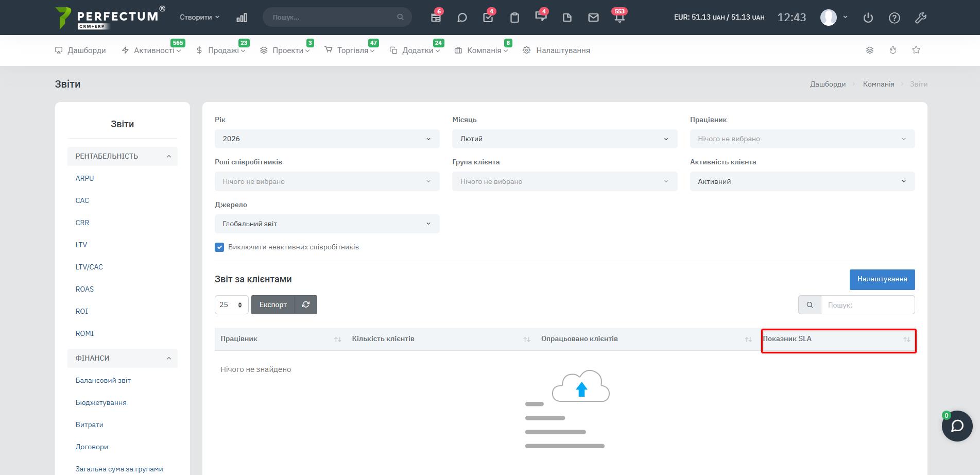Open the statistics bar chart icon
The width and height of the screenshot is (980, 475).
pos(242,18)
